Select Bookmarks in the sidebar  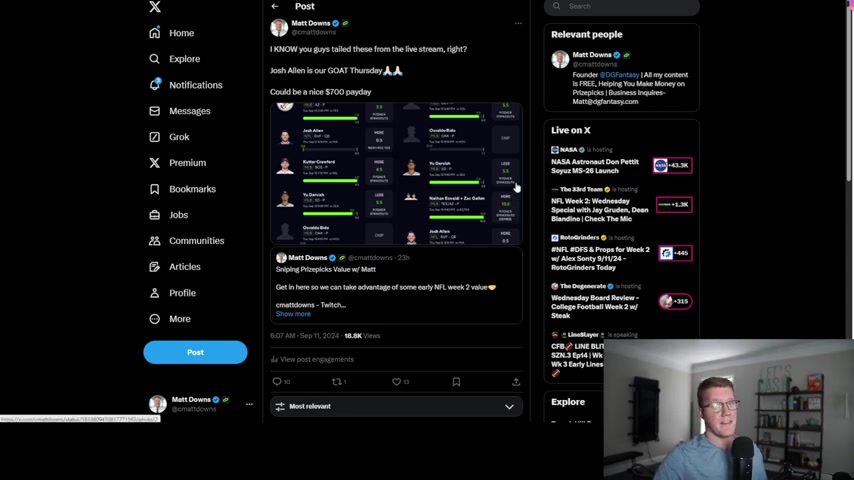point(182,189)
